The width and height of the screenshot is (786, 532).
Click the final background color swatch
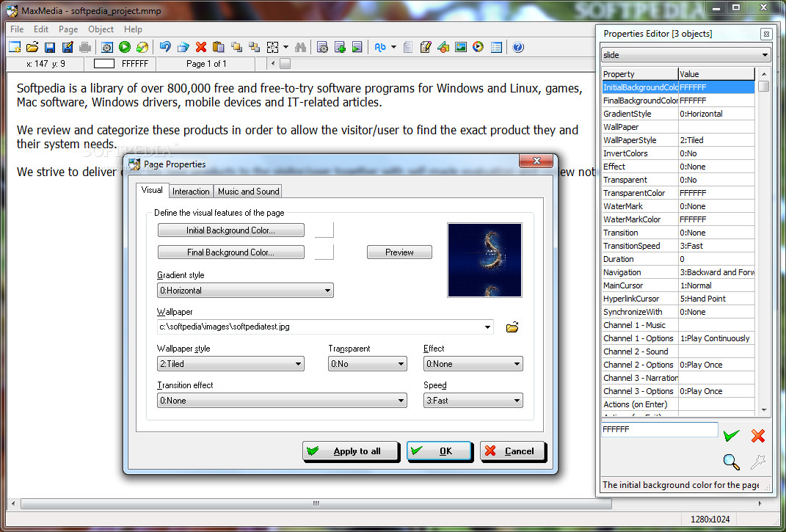point(324,252)
